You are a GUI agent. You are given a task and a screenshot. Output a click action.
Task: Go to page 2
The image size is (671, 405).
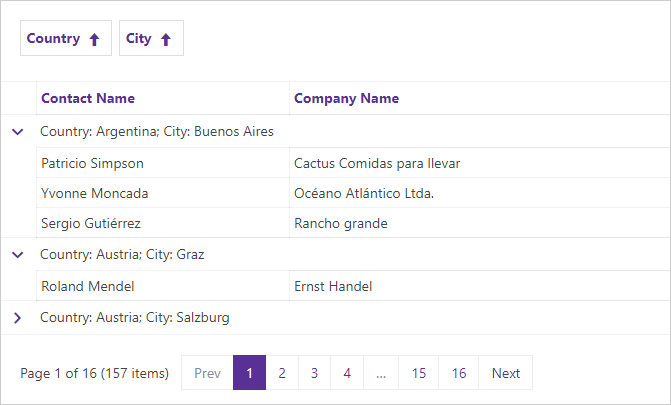tap(282, 373)
